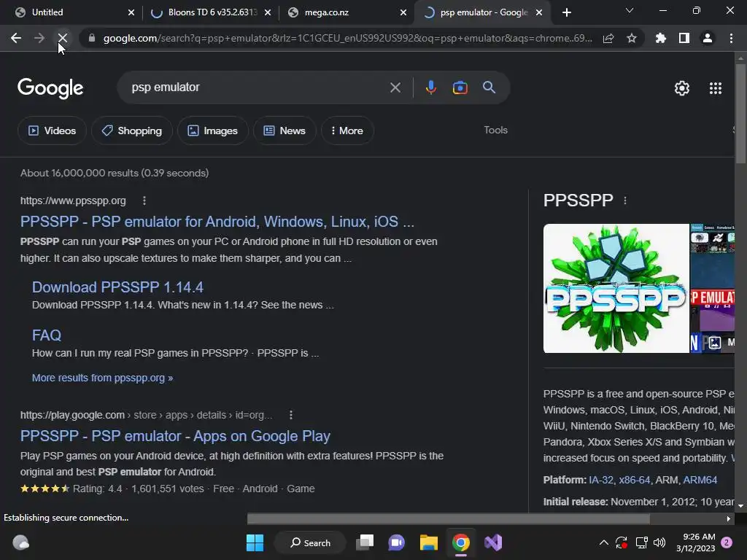
Task: Toggle the Chrome side panel
Action: click(x=684, y=38)
